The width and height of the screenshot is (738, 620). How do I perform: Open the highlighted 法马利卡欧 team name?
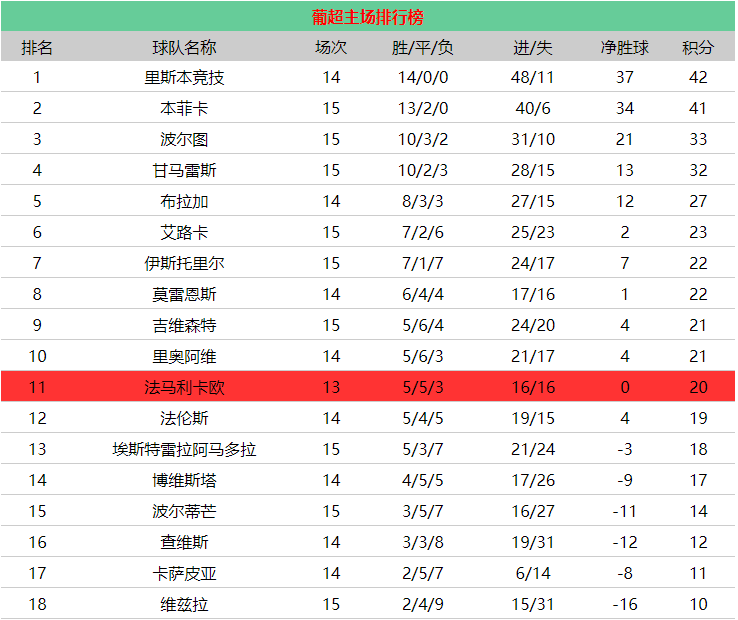tap(184, 388)
